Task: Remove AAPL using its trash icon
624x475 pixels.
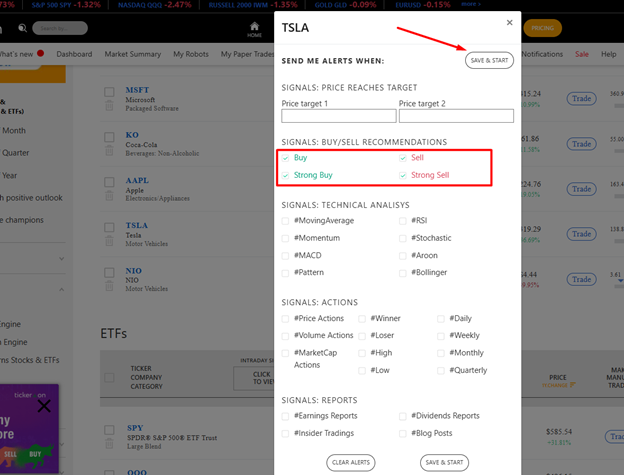Action: (109, 196)
